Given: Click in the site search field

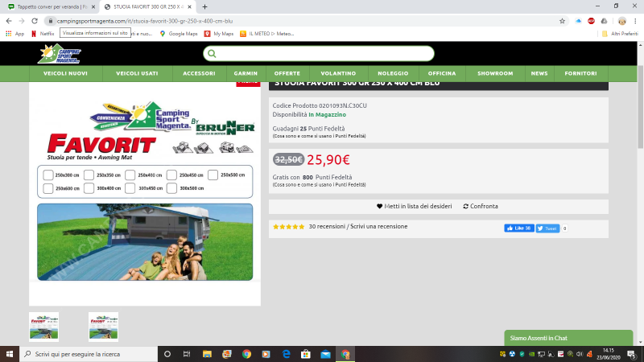Looking at the screenshot, I should pyautogui.click(x=322, y=54).
